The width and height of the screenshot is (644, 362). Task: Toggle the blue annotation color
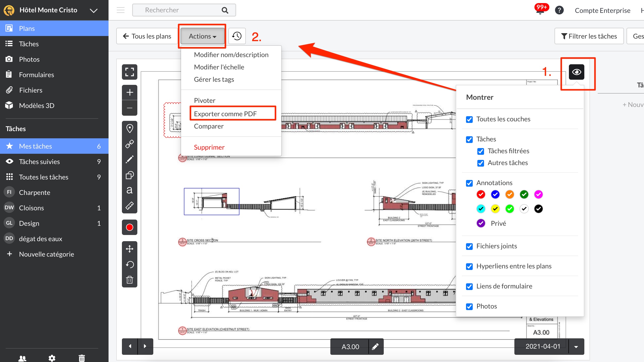[495, 194]
